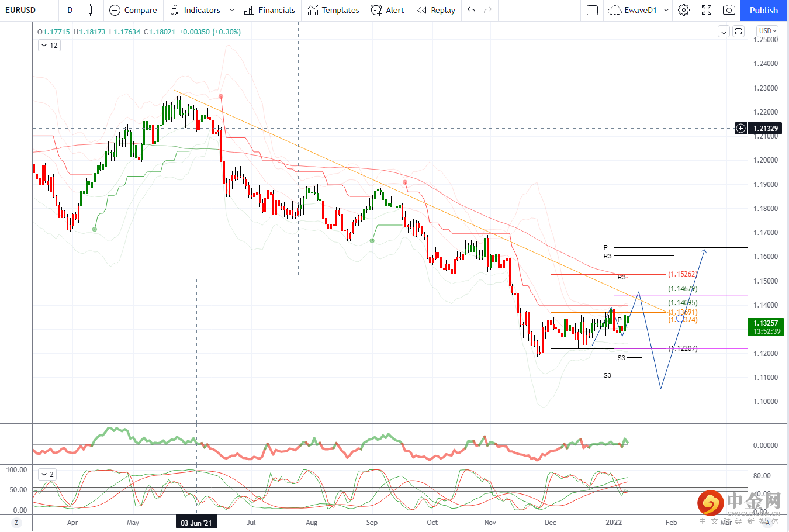Click the high value H1.18173
Screen dimensions: 789x532
pyautogui.click(x=89, y=32)
